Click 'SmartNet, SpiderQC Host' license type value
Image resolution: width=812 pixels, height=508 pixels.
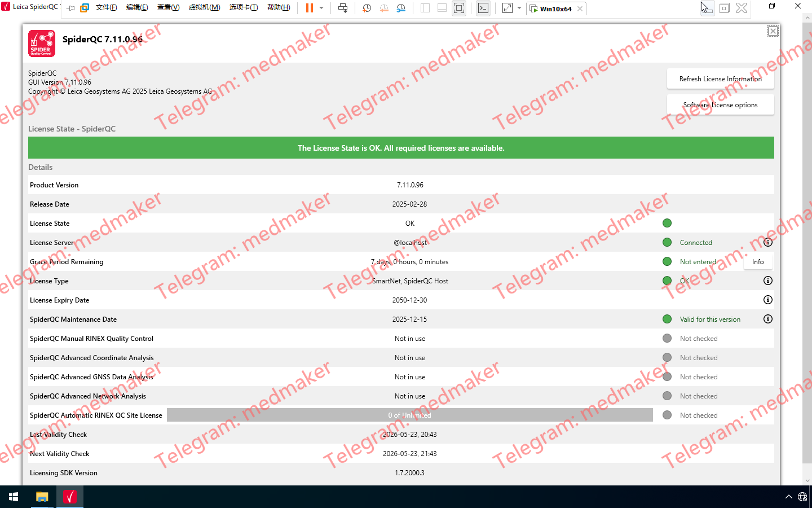coord(410,281)
